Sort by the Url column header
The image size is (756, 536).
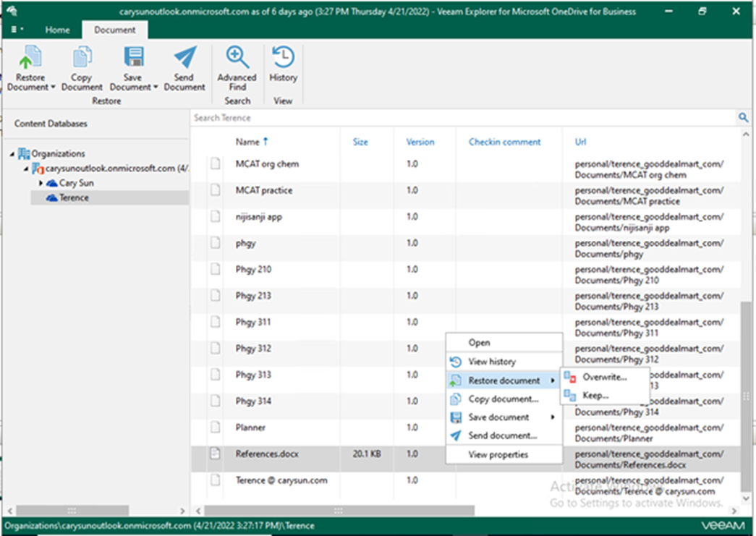[x=580, y=142]
